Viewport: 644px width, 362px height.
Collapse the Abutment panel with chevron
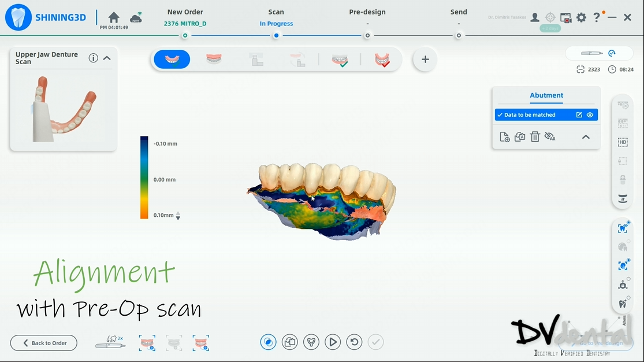[x=586, y=137]
